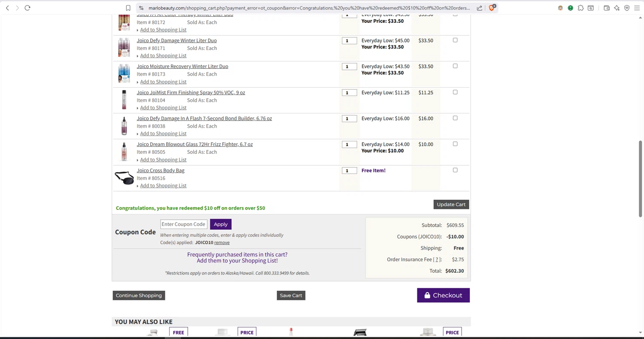
Task: Open the tab search sidebar icon
Action: tap(591, 8)
